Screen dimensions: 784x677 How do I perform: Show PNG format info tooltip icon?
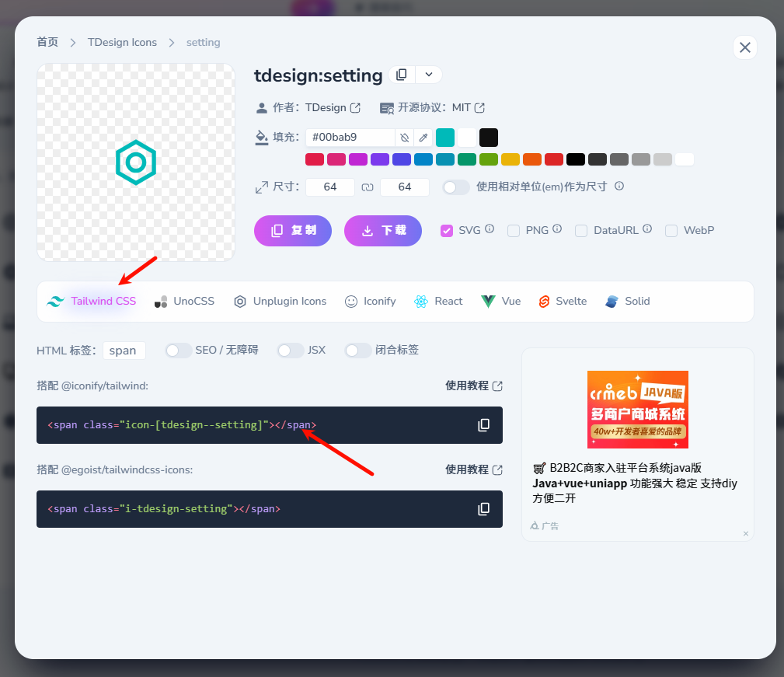557,229
